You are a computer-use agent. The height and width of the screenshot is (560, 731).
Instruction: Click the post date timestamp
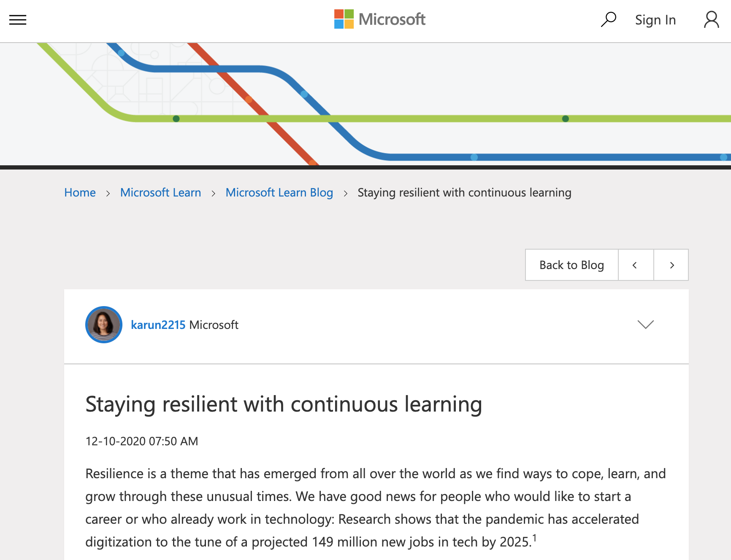coord(142,441)
